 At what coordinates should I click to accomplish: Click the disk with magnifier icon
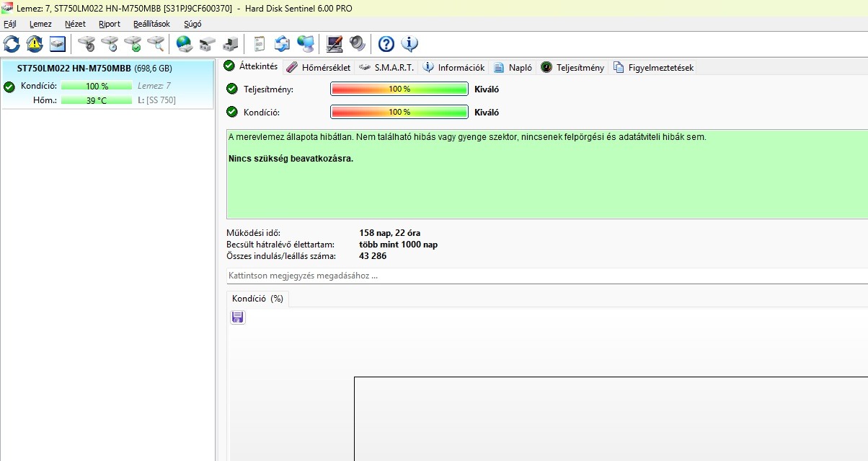(156, 44)
